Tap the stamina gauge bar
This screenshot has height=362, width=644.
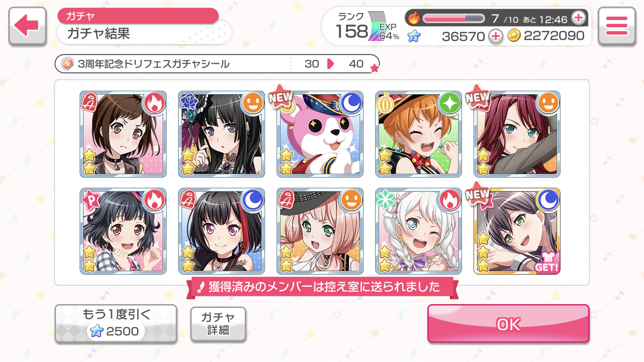(454, 19)
